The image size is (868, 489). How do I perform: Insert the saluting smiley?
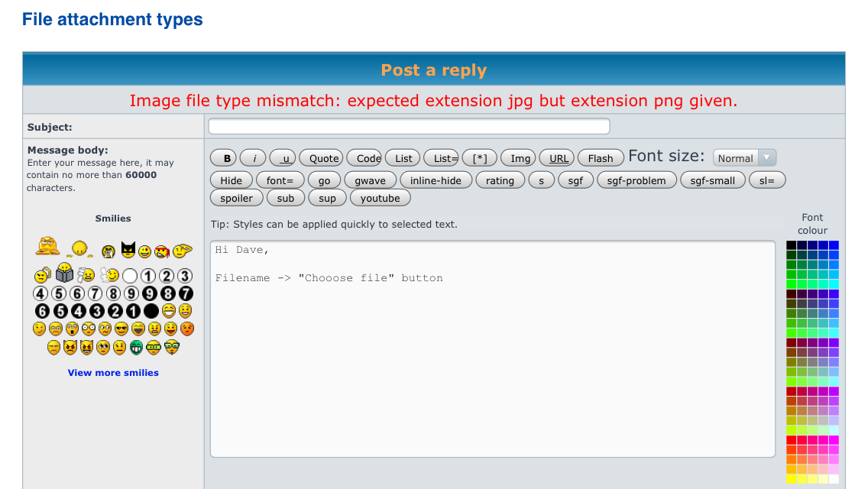pyautogui.click(x=182, y=250)
